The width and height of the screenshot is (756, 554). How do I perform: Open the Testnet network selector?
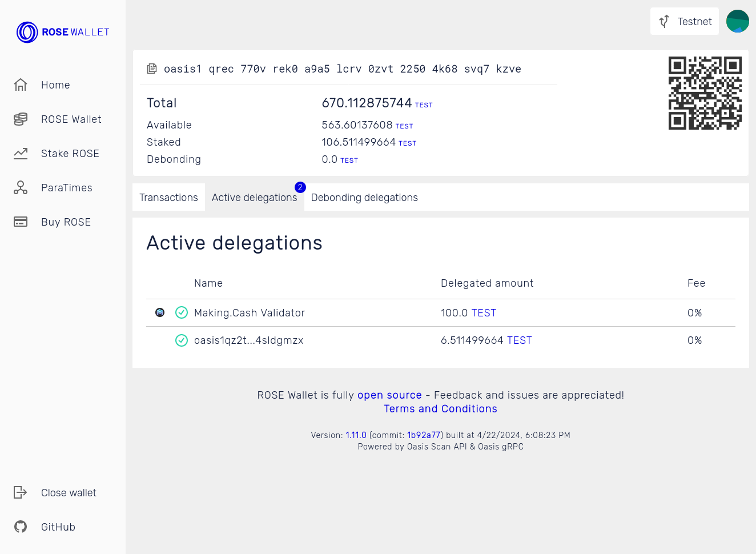pos(684,22)
